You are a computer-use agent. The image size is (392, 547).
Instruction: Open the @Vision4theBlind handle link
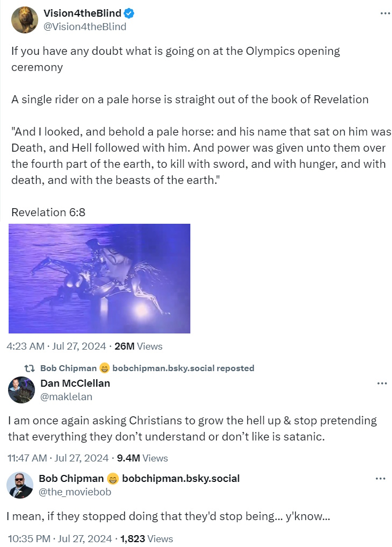[x=85, y=26]
